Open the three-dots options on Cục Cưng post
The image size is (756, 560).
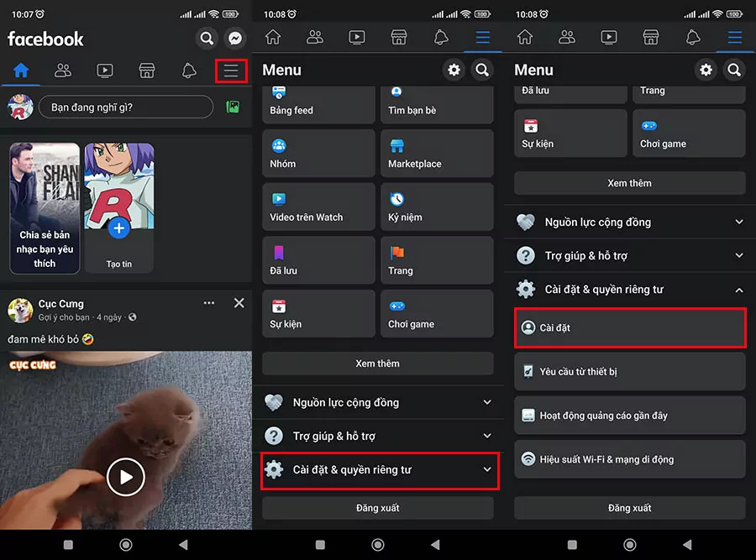tap(209, 302)
